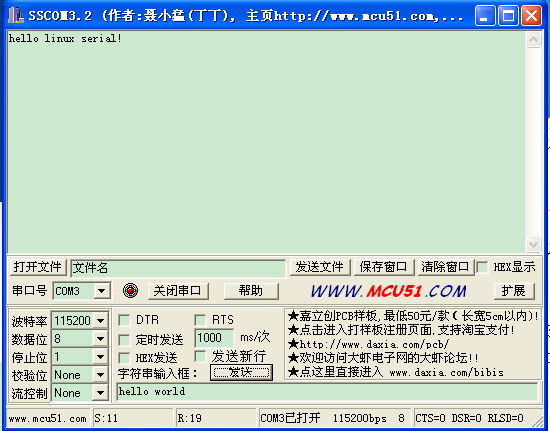Click the hello world string input field
Viewport: 550px width, 431px height.
[x=327, y=392]
